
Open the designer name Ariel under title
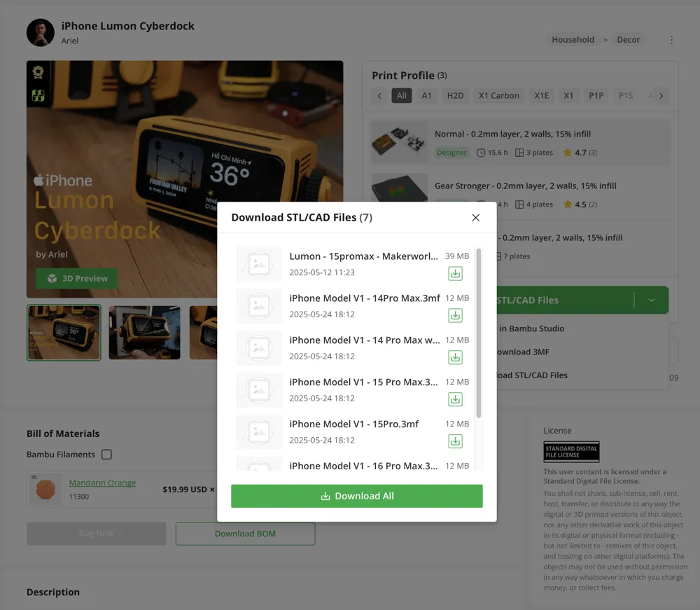pos(69,41)
